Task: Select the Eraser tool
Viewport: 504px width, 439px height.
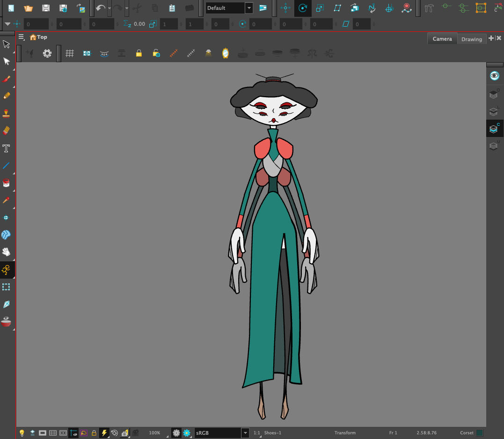Action: point(6,131)
